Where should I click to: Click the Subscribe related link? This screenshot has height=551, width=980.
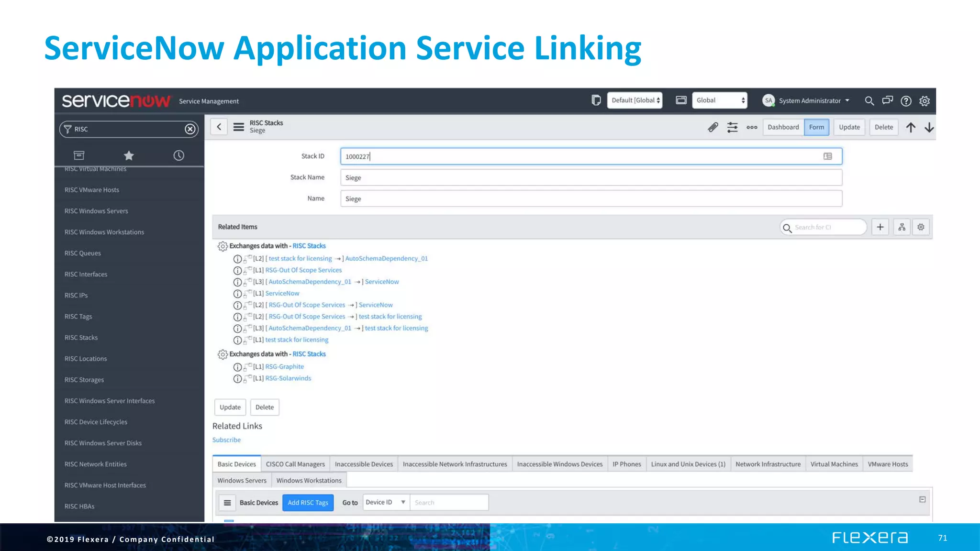pyautogui.click(x=226, y=440)
